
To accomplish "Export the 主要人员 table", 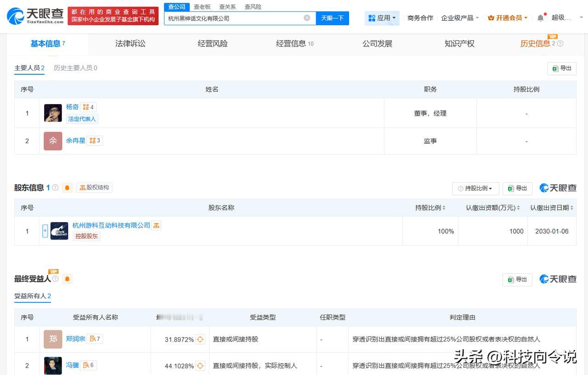I will (x=562, y=68).
